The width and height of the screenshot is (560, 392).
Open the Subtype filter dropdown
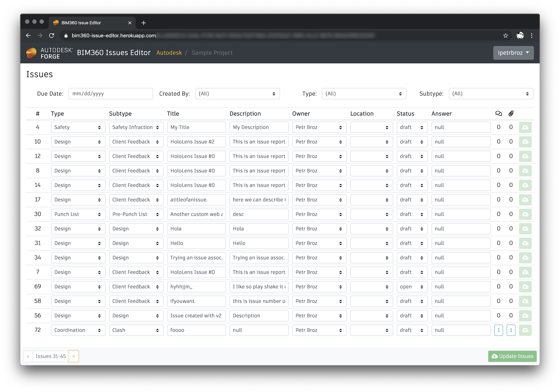click(491, 93)
